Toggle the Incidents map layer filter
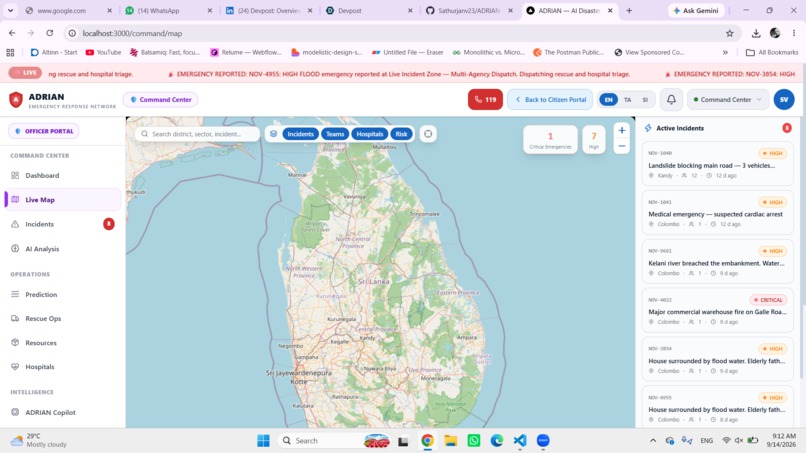This screenshot has height=453, width=806. pos(300,134)
